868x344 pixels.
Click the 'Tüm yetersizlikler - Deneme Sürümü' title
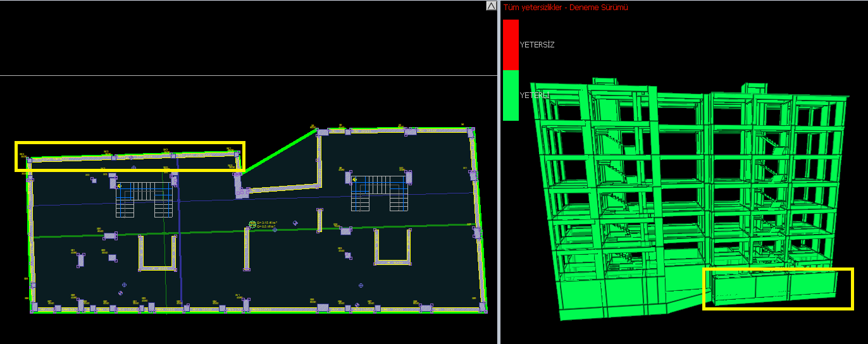click(566, 8)
